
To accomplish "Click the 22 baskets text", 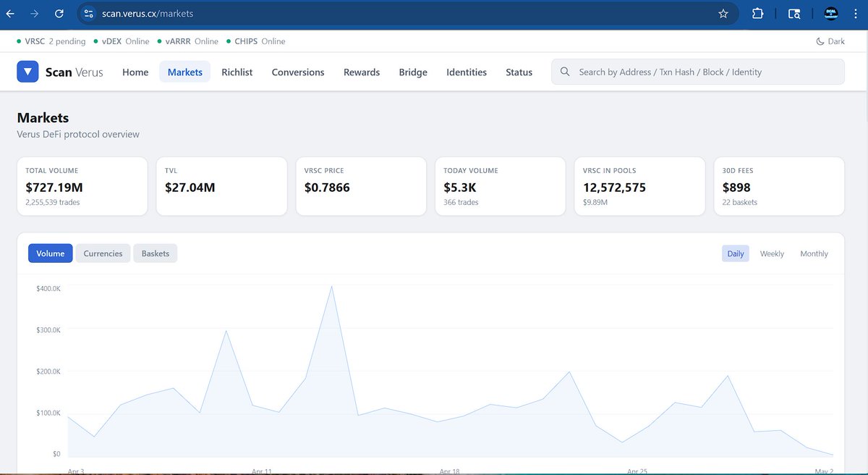I will (x=740, y=202).
